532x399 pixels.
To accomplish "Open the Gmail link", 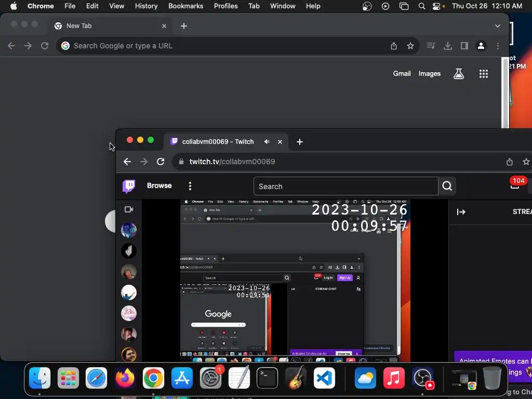I will coord(402,74).
